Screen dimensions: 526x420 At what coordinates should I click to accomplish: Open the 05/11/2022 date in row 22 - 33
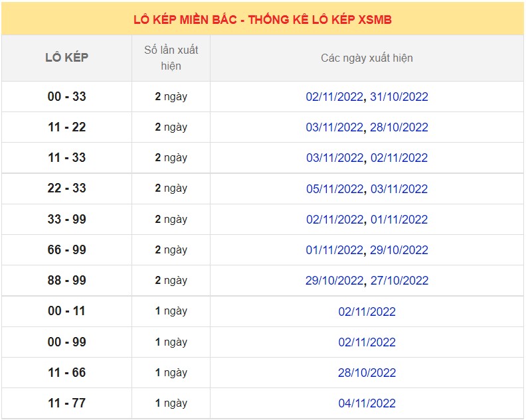pyautogui.click(x=335, y=189)
